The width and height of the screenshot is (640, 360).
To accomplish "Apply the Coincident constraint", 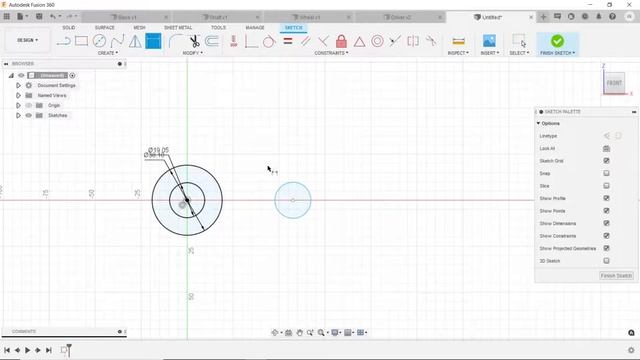I will [x=251, y=41].
